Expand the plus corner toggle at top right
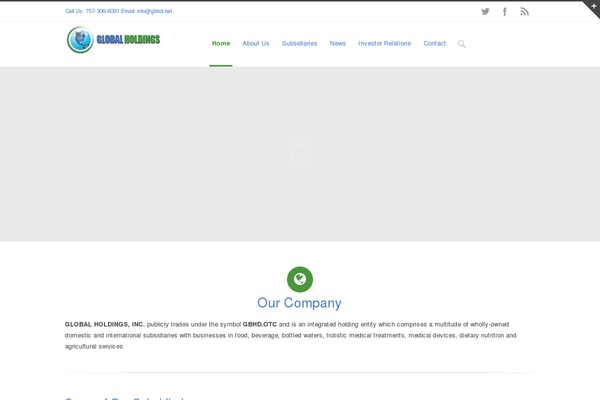The width and height of the screenshot is (600, 400). [594, 6]
